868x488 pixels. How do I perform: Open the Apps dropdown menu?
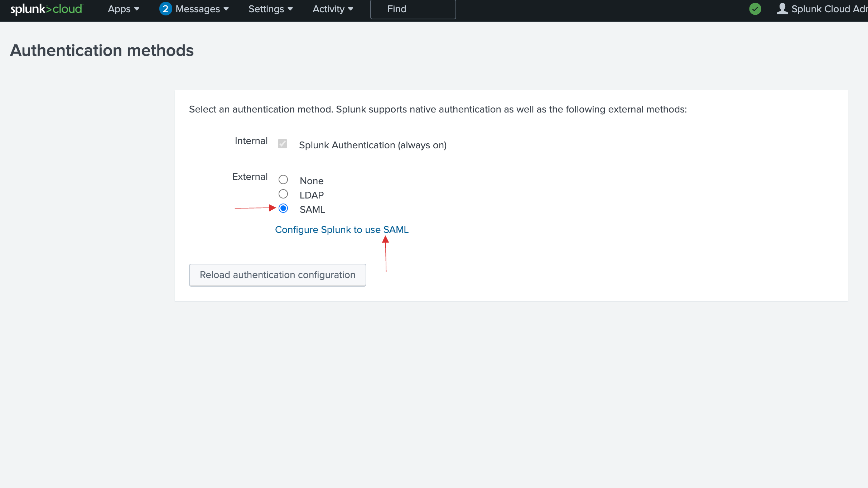tap(124, 9)
